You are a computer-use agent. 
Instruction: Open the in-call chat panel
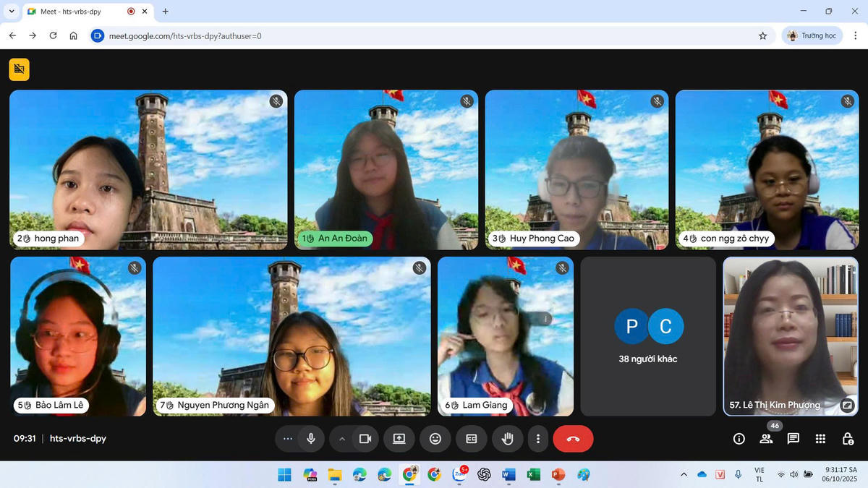(x=793, y=439)
